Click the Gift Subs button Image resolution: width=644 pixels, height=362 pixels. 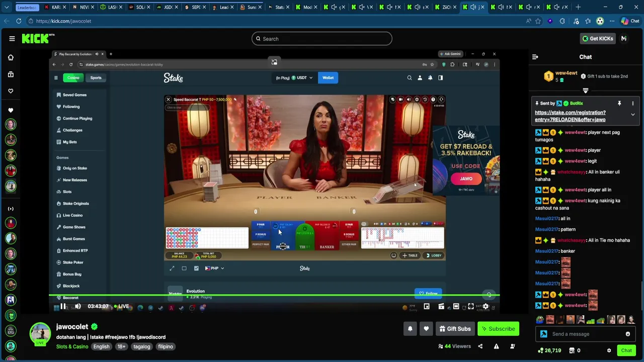(455, 329)
